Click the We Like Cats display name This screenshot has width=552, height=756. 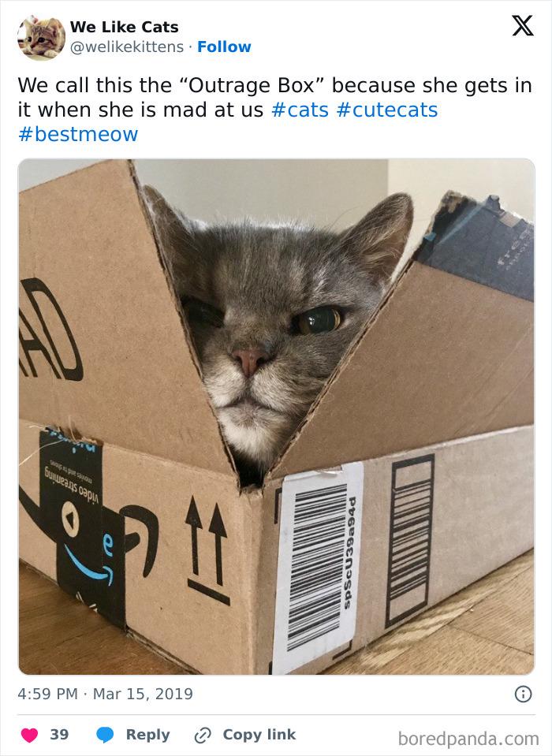tap(125, 27)
